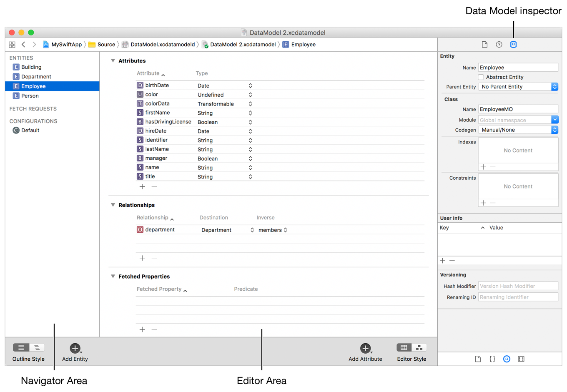
Task: Click the Add Attribute plus icon
Action: coord(365,348)
